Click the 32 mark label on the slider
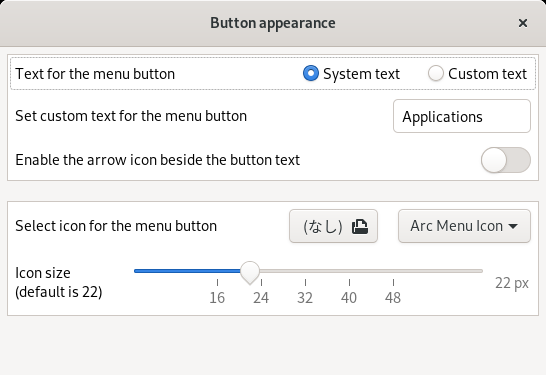This screenshot has height=375, width=546. (x=305, y=298)
